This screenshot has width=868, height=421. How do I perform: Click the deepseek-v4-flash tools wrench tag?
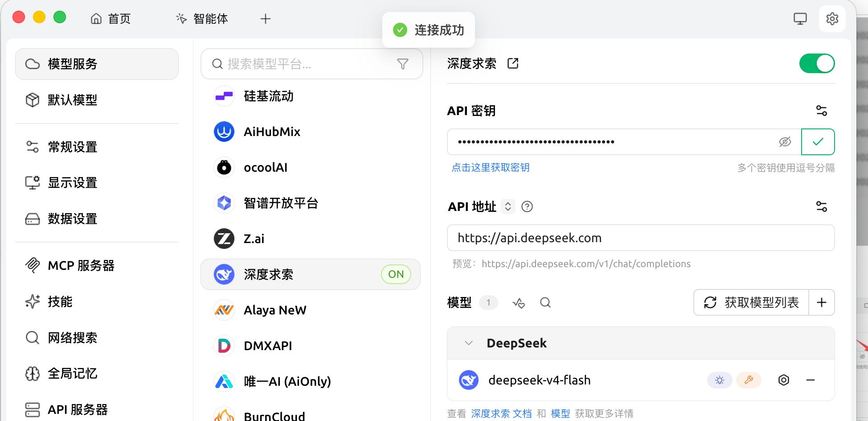coord(749,380)
